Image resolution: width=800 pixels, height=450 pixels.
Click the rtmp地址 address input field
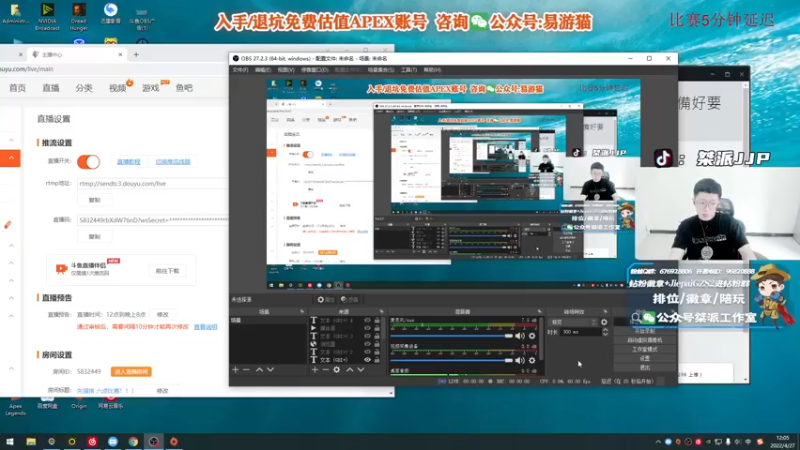pyautogui.click(x=152, y=184)
